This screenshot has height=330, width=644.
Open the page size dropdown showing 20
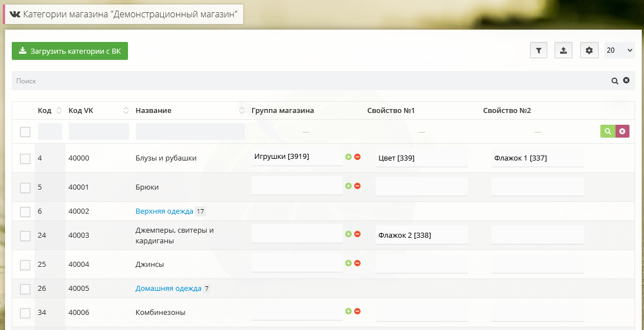[619, 50]
